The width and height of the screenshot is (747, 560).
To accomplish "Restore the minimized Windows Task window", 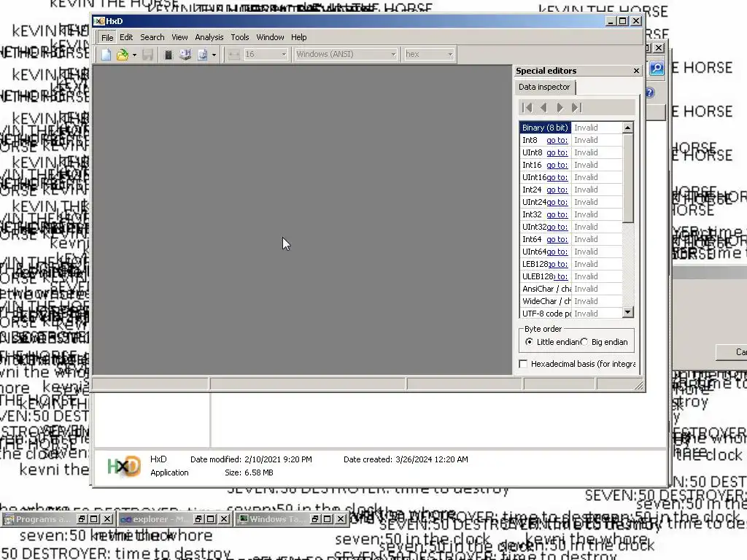I will [315, 518].
